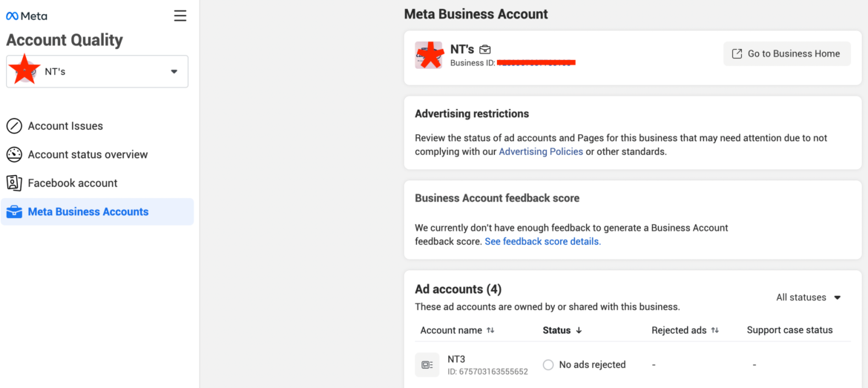Open Account Issues in sidebar
This screenshot has width=868, height=388.
tap(65, 126)
